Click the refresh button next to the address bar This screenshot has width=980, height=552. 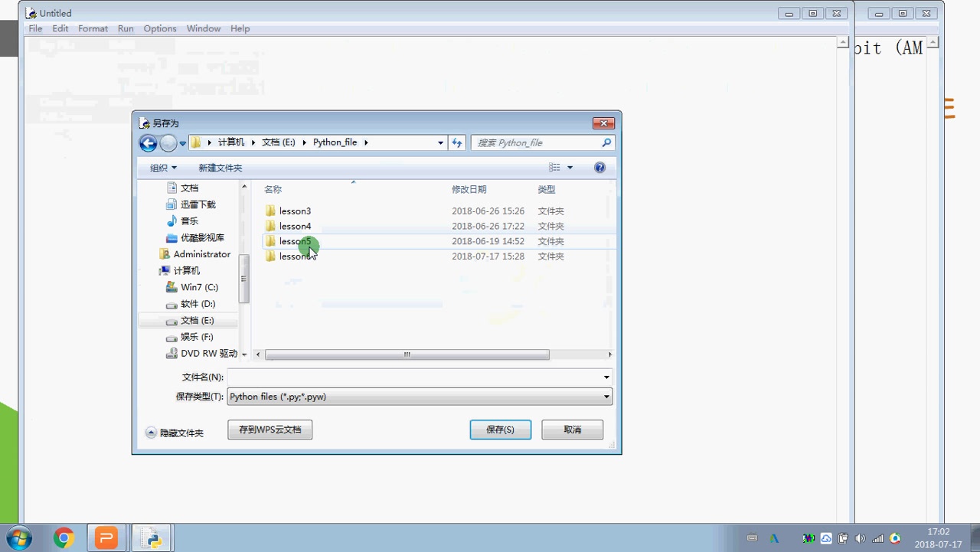coord(457,142)
